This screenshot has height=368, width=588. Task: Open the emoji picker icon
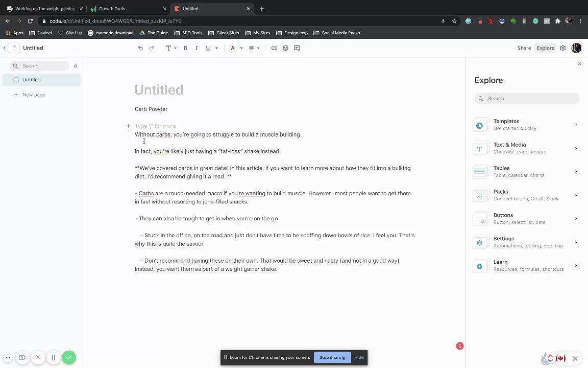click(285, 48)
